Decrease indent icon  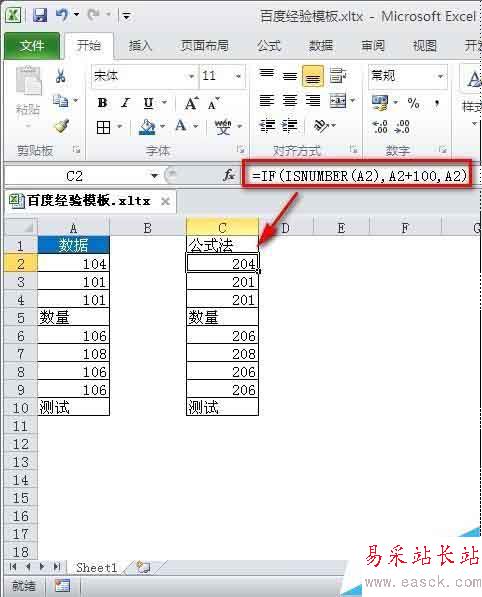click(x=267, y=125)
